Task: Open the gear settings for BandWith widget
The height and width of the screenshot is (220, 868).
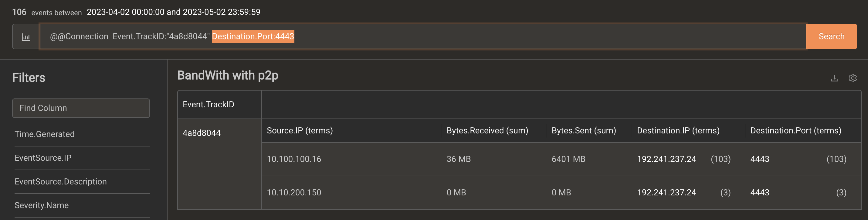Action: click(853, 78)
